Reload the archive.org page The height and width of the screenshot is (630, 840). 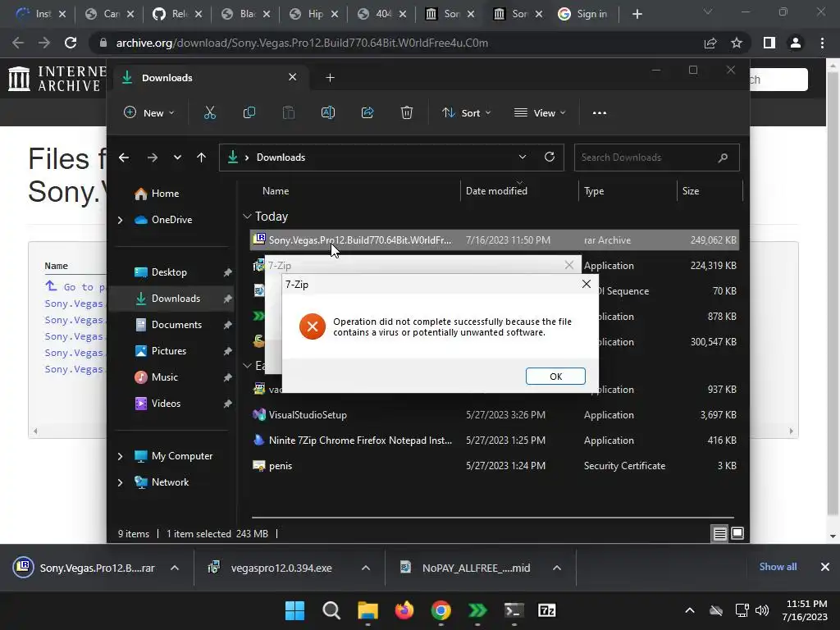pyautogui.click(x=71, y=43)
